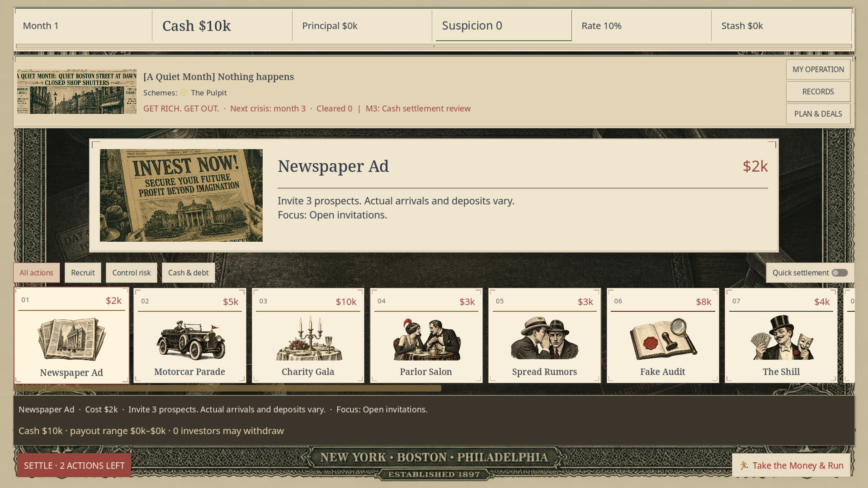Click the Month 1 indicator
This screenshot has width=868, height=488.
[84, 26]
